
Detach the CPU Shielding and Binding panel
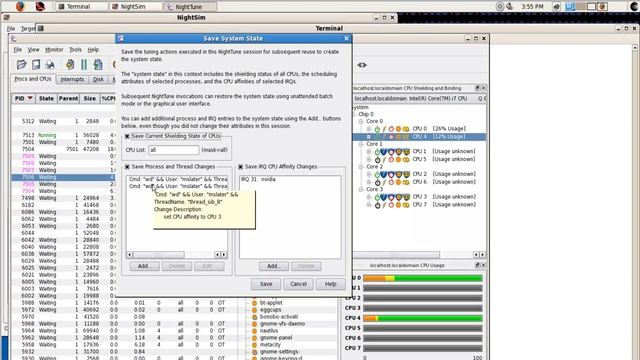point(477,88)
